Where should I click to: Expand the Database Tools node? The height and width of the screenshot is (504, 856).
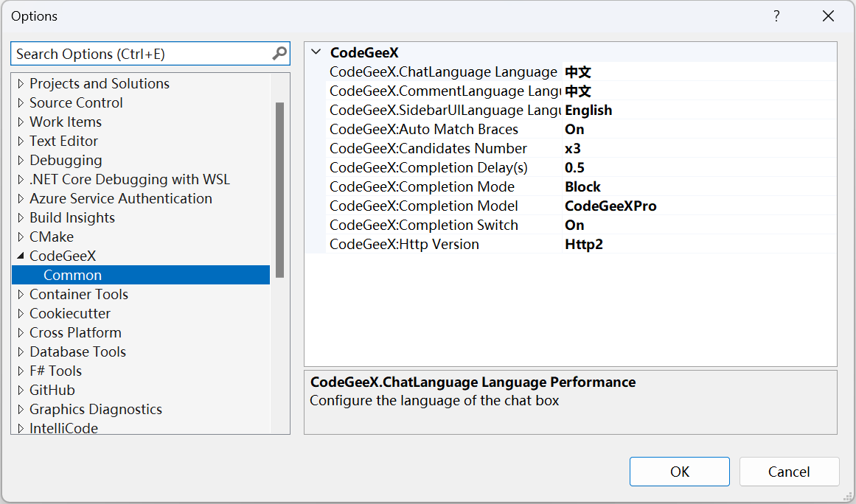21,351
